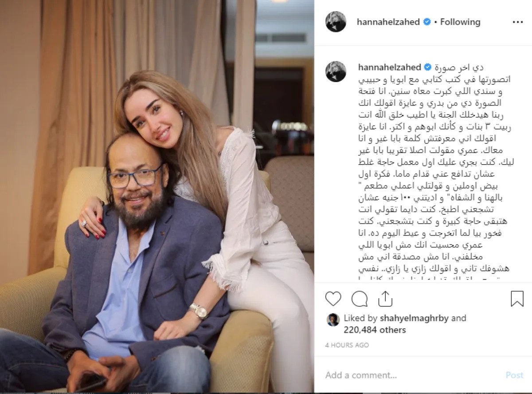Click the 4 HOURS AGO timestamp

pos(347,345)
